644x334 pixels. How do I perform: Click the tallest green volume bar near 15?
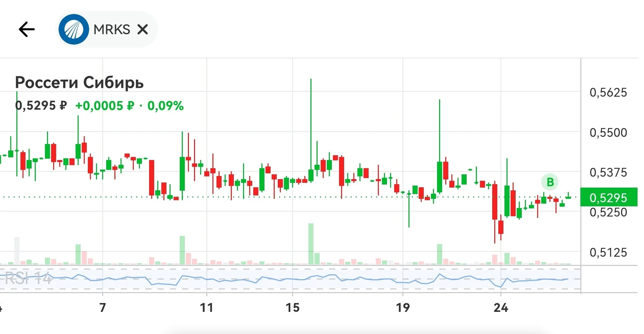(311, 244)
